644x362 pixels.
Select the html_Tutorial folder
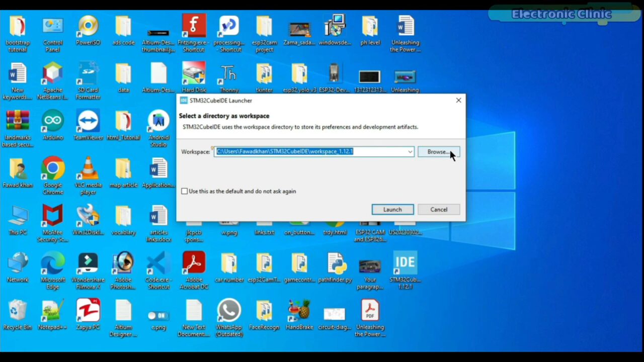[x=123, y=125]
